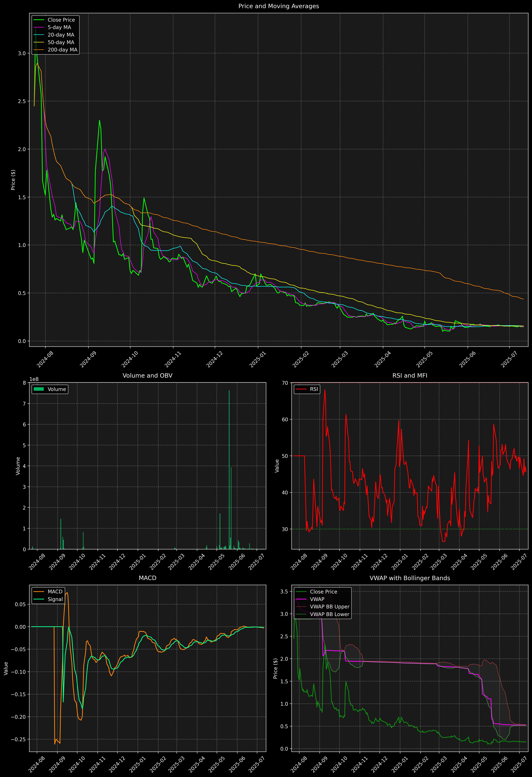Click '2024-12' x-tick on the MACD chart
This screenshot has height=777, width=532.
117,764
